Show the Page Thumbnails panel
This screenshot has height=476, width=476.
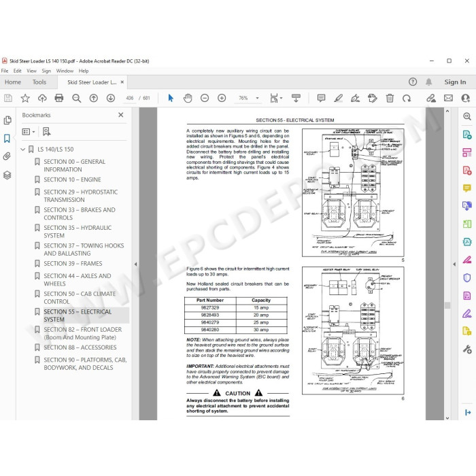[7, 120]
